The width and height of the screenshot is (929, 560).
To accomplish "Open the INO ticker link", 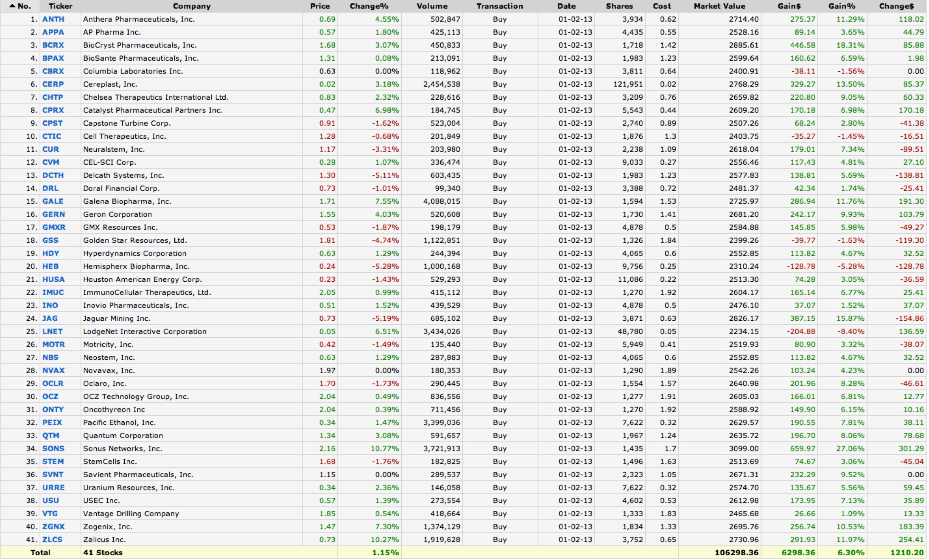I will click(x=50, y=305).
